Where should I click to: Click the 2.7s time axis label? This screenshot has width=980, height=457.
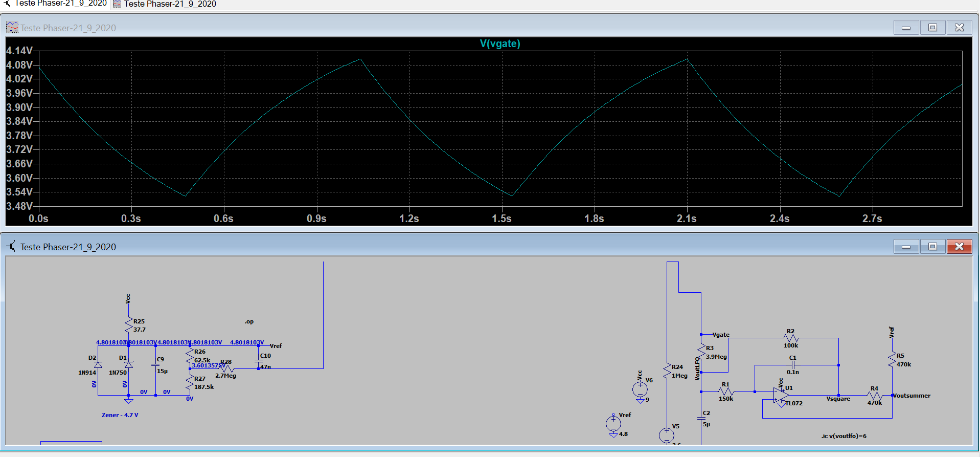(x=872, y=219)
